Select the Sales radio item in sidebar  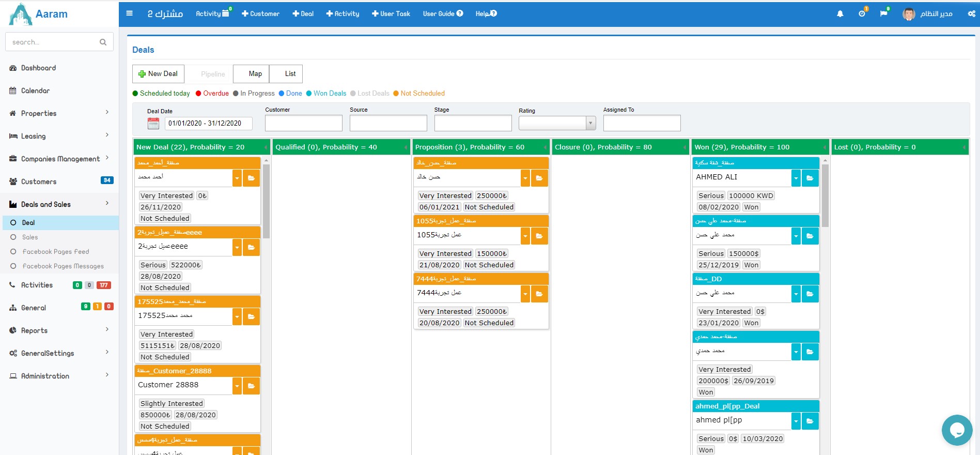point(30,237)
